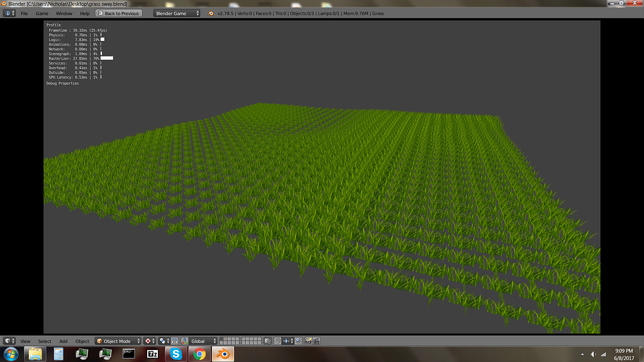Open the snap element type dropdown
The height and width of the screenshot is (362, 644).
(x=288, y=341)
